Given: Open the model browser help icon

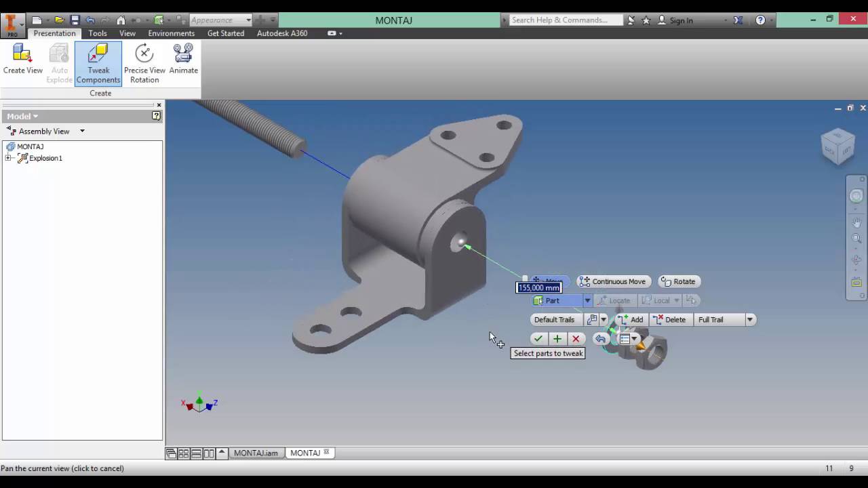Looking at the screenshot, I should (x=156, y=116).
